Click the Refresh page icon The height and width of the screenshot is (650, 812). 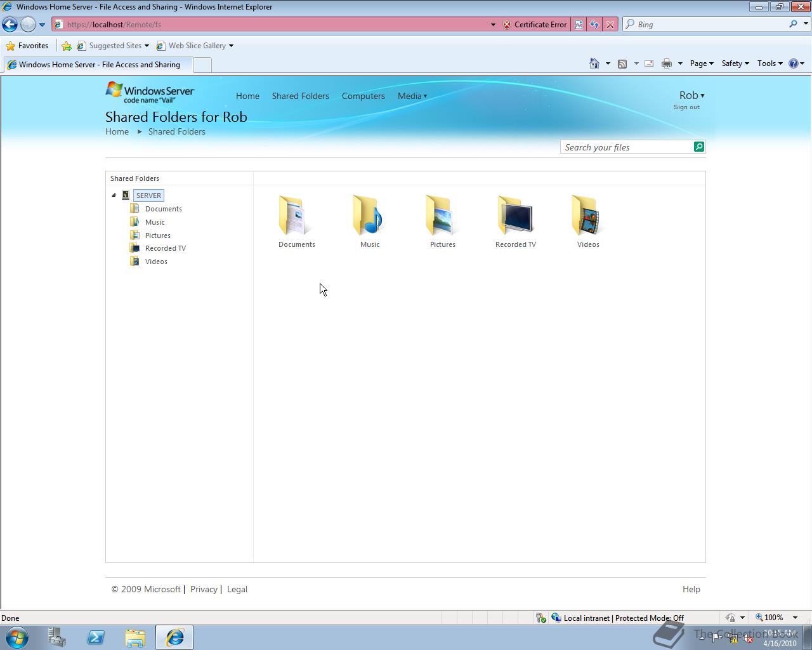coord(594,24)
